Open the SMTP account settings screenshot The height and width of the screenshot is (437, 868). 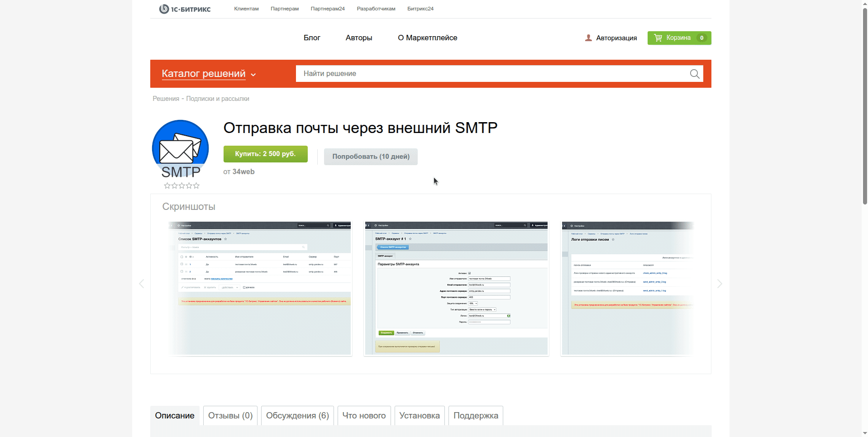pos(456,288)
